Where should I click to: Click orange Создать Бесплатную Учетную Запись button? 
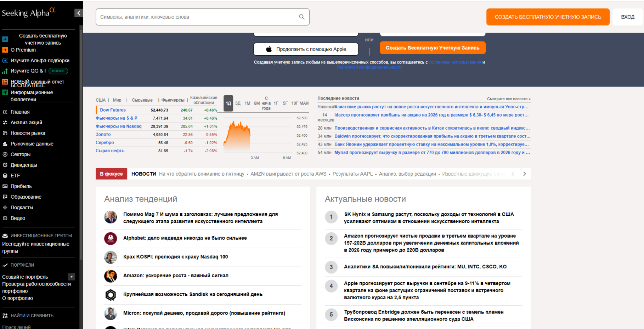[x=433, y=48]
